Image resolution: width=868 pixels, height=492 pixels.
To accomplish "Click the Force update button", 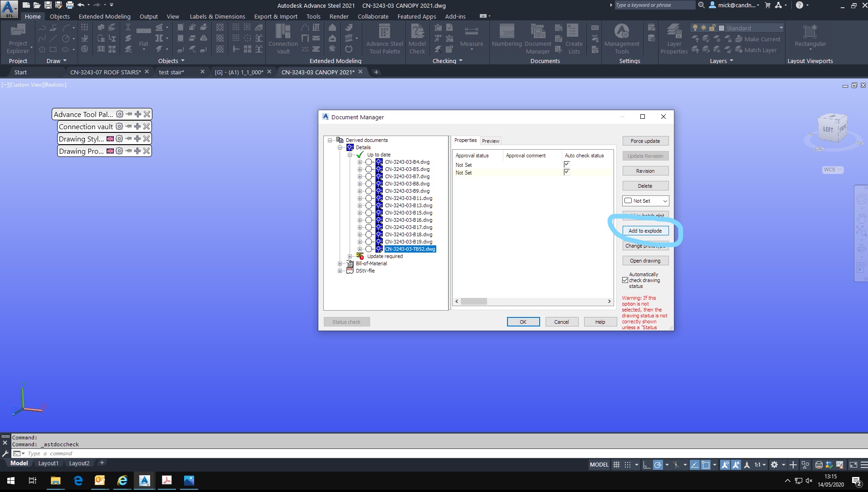I will [645, 141].
